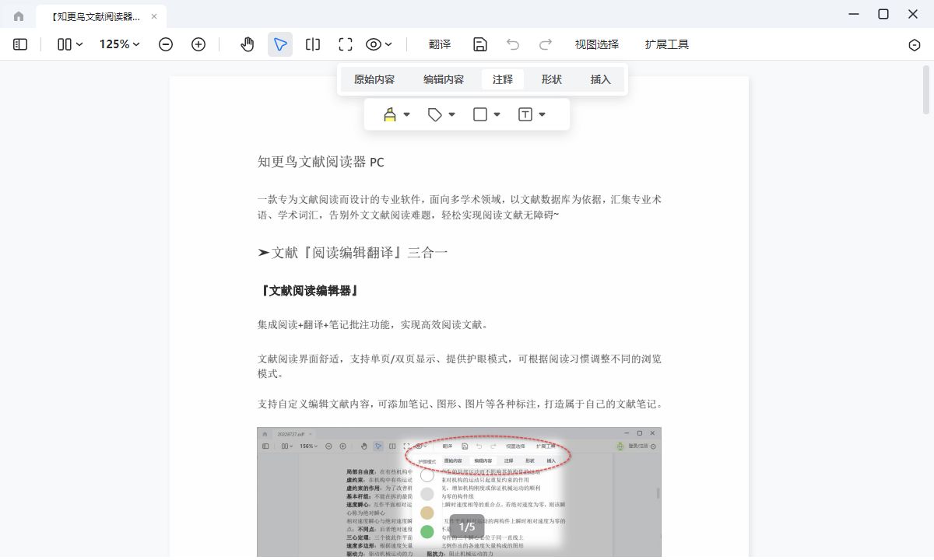
Task: Click the embedded screenshot image in the document
Action: click(459, 492)
